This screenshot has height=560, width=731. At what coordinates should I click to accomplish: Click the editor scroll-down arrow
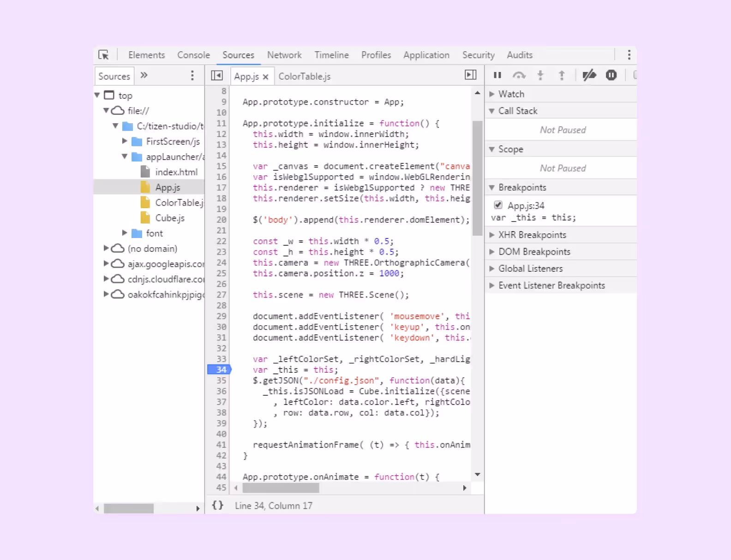click(477, 474)
